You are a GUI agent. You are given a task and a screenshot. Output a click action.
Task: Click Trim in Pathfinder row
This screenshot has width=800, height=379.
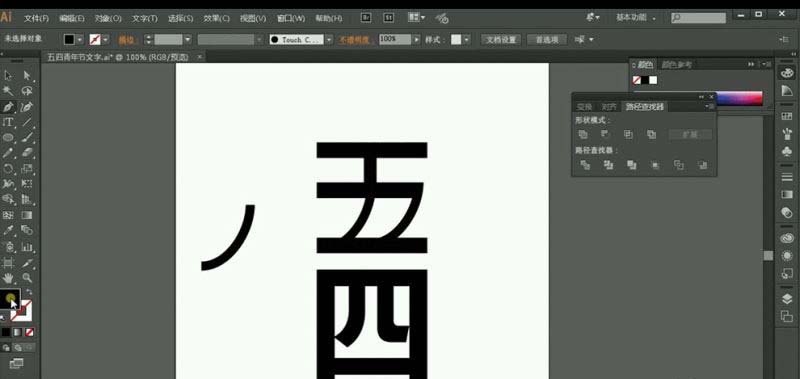608,165
